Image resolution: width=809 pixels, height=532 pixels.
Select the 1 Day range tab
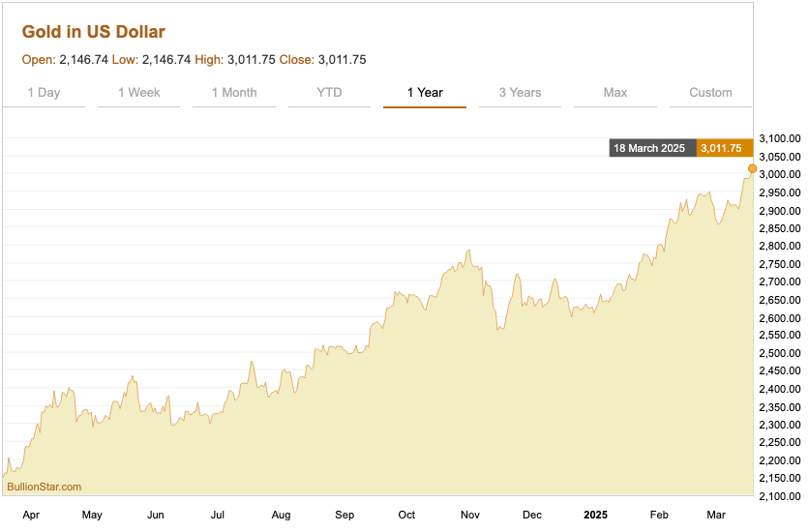pos(44,93)
